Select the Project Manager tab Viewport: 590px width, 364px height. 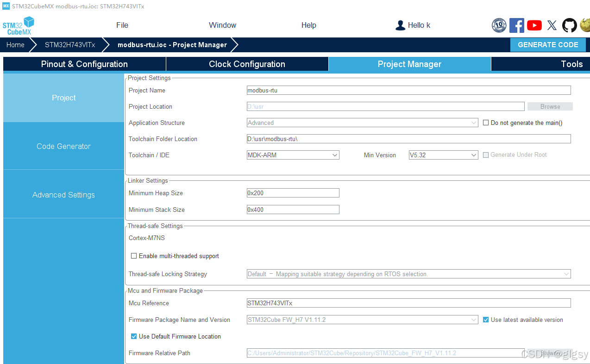click(409, 64)
